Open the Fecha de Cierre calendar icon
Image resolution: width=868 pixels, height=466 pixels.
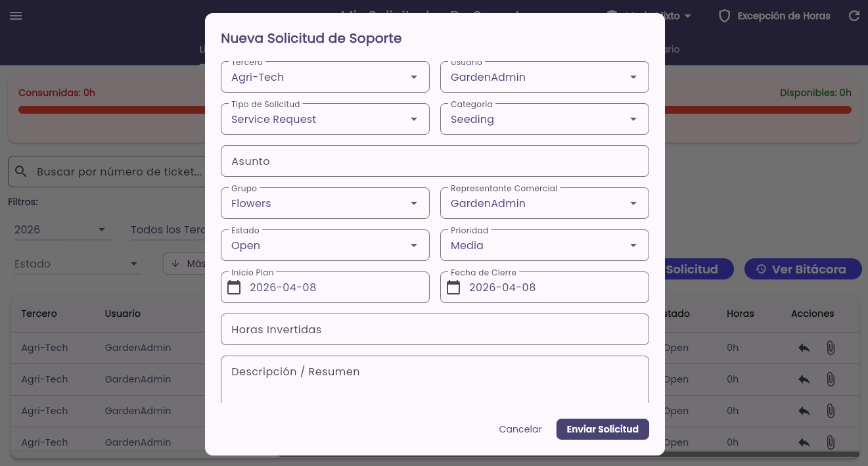[453, 287]
